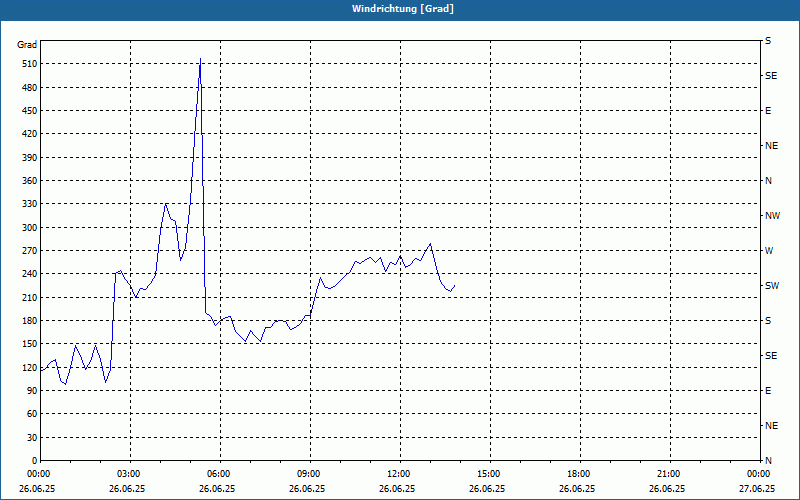Click the 03:00 time label
The image size is (800, 500).
(x=128, y=474)
